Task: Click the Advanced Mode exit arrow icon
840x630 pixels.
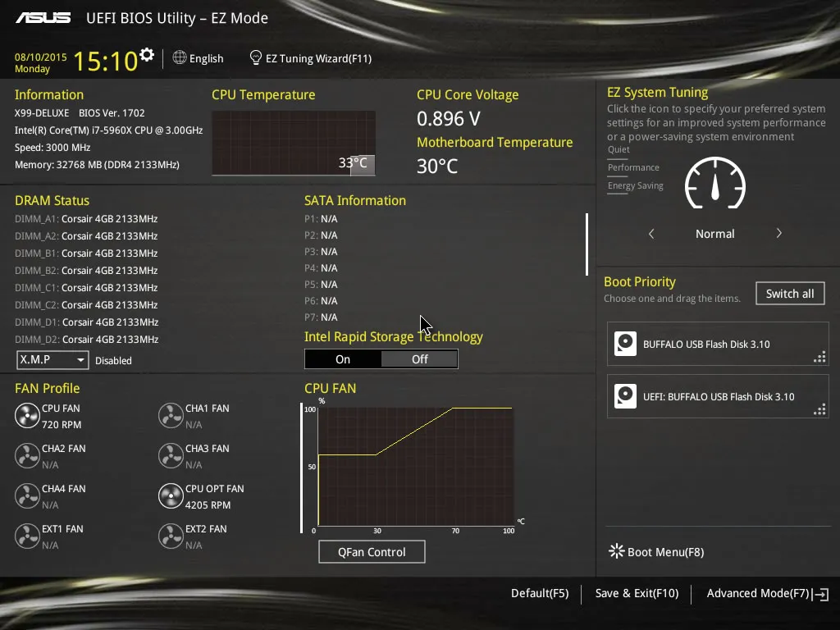Action: click(820, 594)
